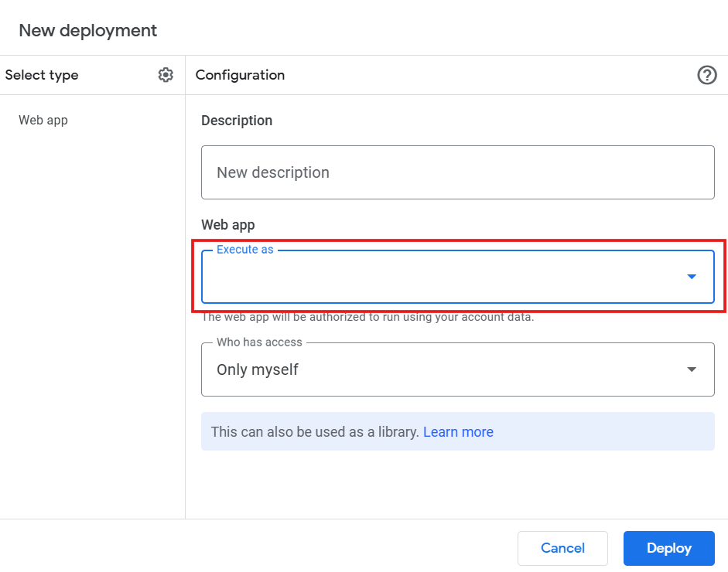The height and width of the screenshot is (572, 728).
Task: Click the blue Execute as dropdown arrow
Action: click(692, 277)
